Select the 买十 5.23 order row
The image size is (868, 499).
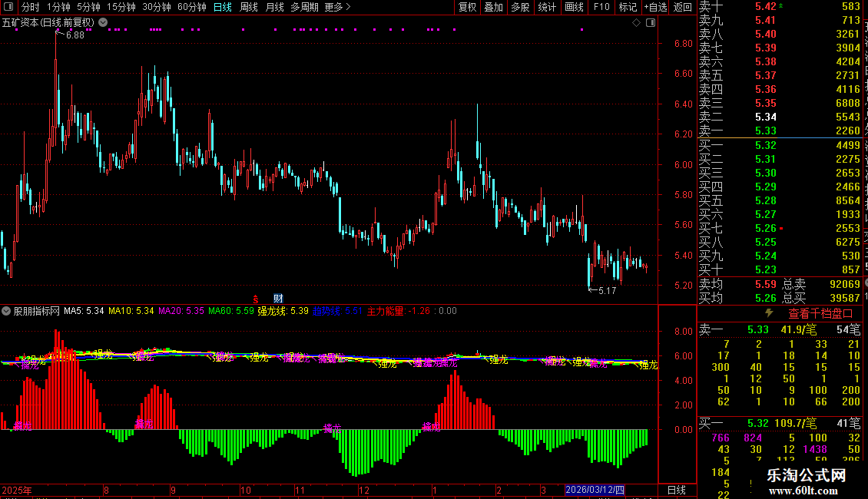tap(780, 269)
